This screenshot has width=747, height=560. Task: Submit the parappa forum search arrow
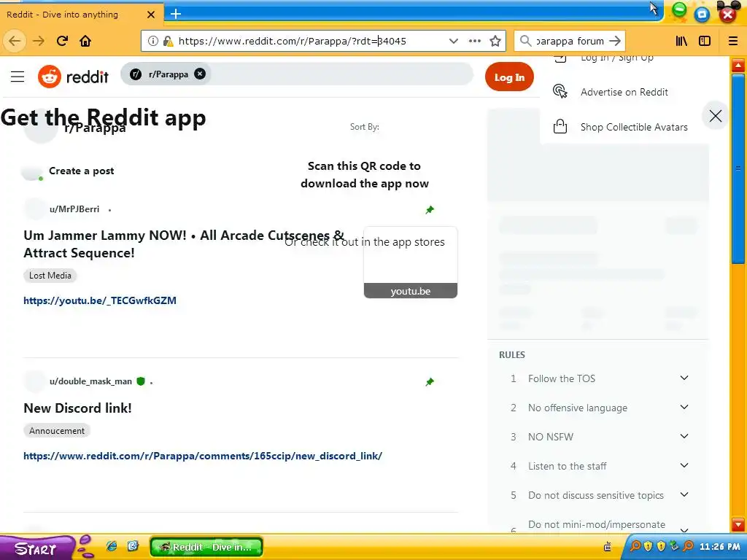click(615, 41)
